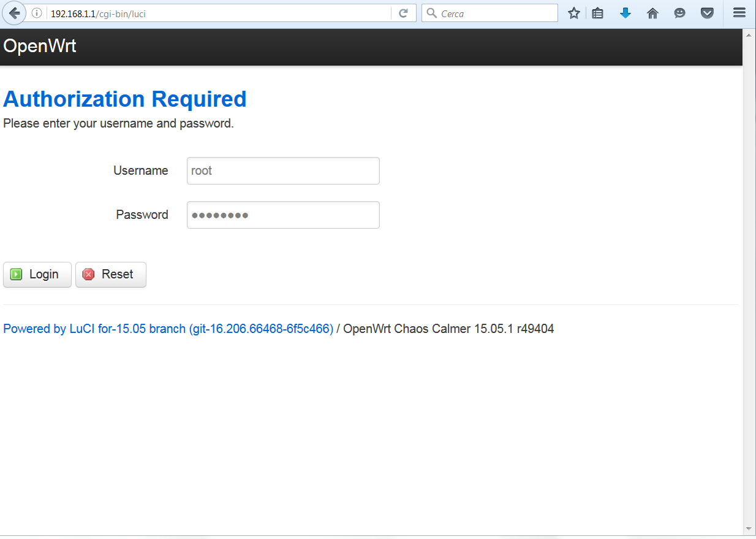Focus the Password input field
The width and height of the screenshot is (756, 539).
click(283, 215)
